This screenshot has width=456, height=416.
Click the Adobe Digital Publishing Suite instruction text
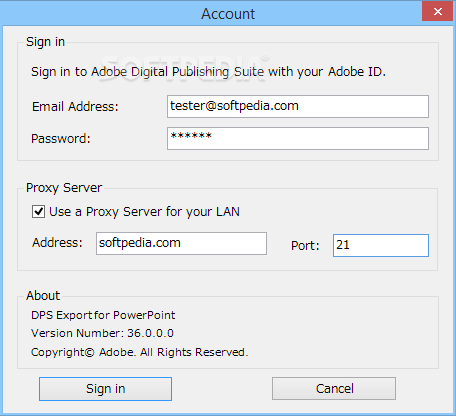click(x=208, y=72)
